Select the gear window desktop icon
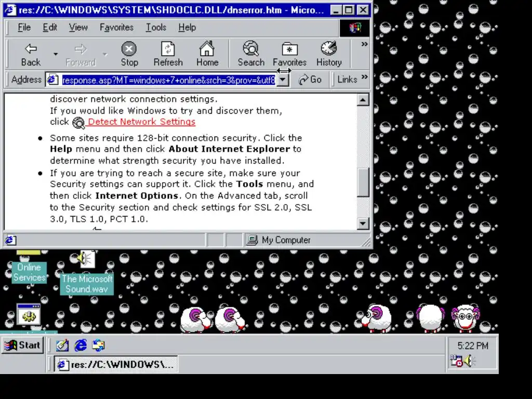 (x=29, y=315)
